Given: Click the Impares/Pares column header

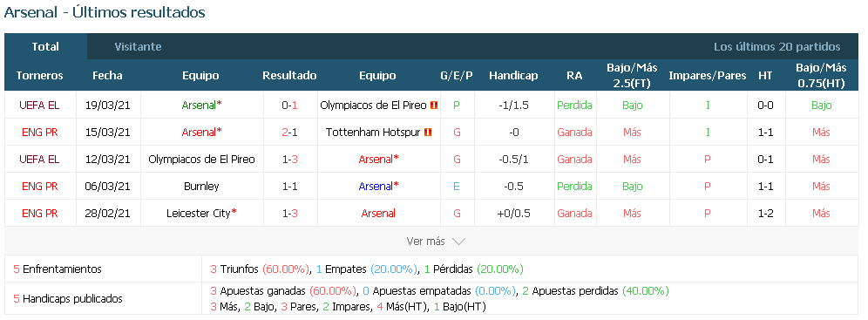Looking at the screenshot, I should (708, 76).
